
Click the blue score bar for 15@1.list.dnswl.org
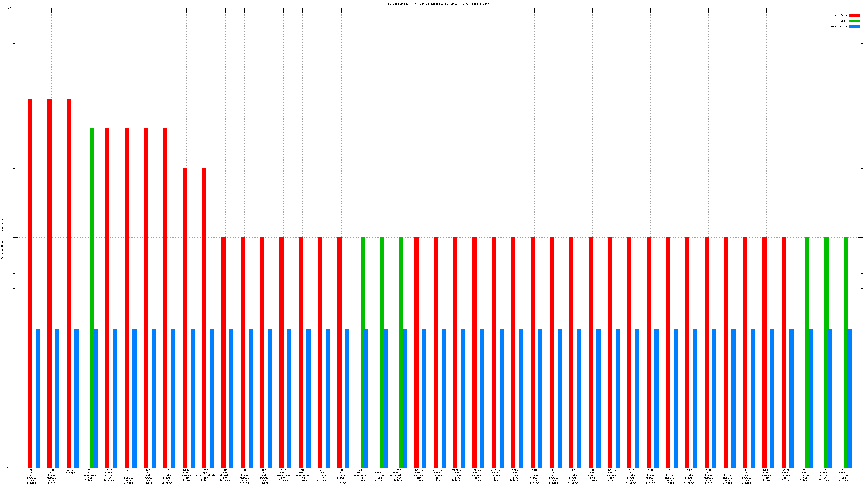pos(57,398)
